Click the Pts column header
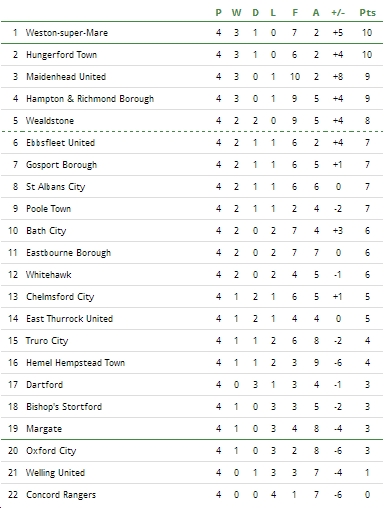Viewport: 390px width, 508px height. point(367,13)
